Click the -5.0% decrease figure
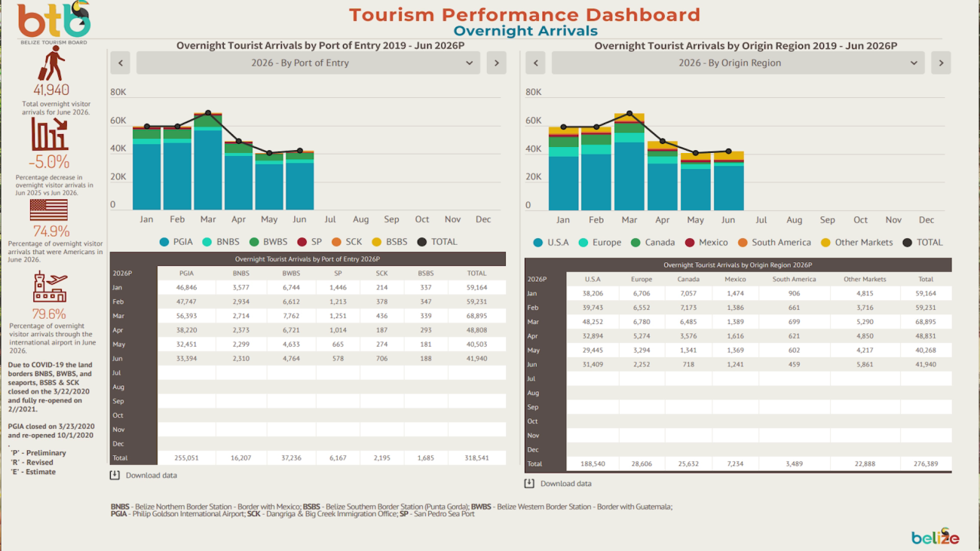Viewport: 980px width, 551px height. (49, 162)
